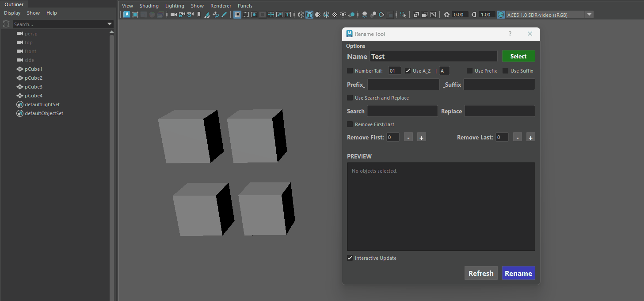Toggle X-Ray Active Components icon
The height and width of the screenshot is (301, 644).
(425, 15)
